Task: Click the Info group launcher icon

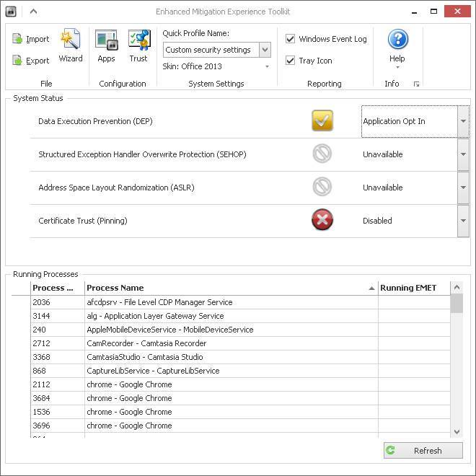Action: click(417, 84)
